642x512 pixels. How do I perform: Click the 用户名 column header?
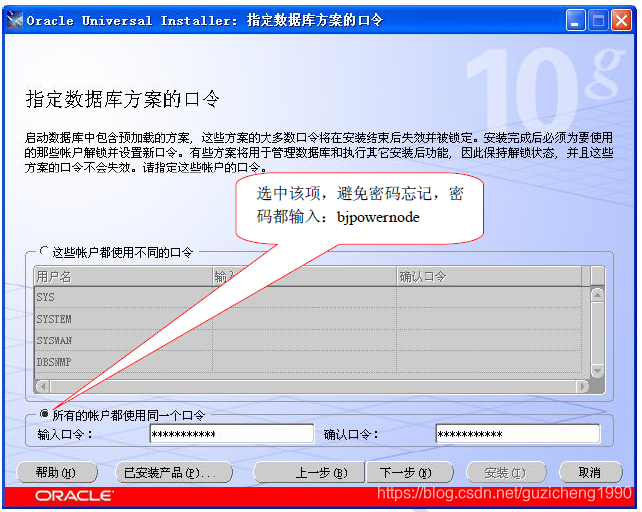pyautogui.click(x=123, y=276)
